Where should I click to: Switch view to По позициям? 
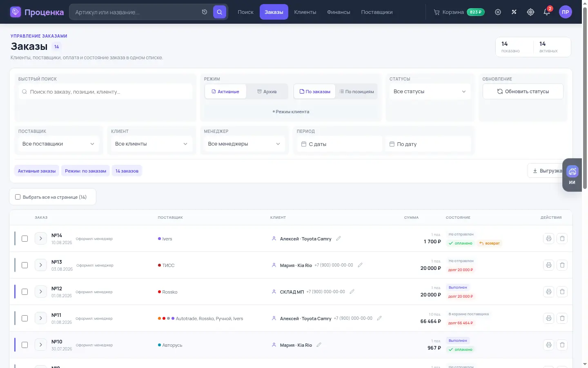coord(356,92)
